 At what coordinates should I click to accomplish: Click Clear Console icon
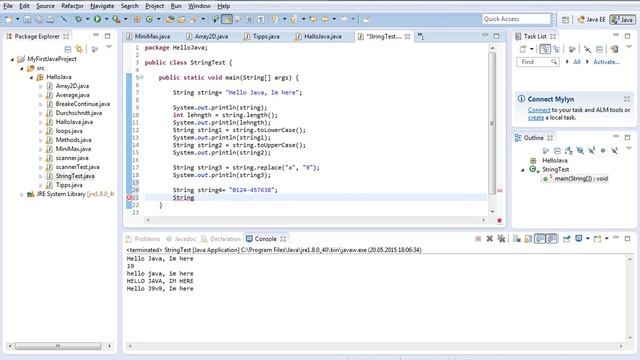pyautogui.click(x=517, y=239)
